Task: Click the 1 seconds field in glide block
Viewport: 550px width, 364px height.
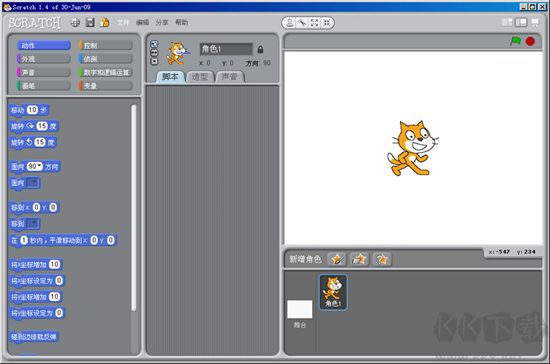Action: [24, 240]
